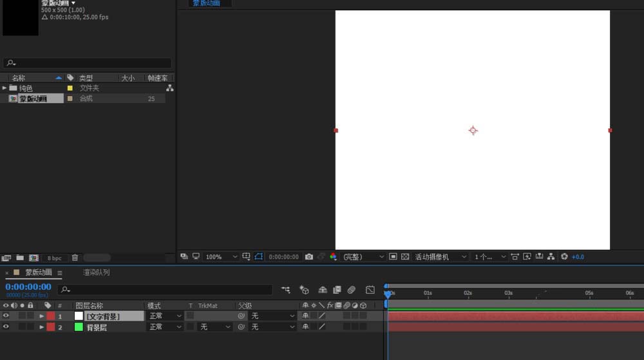The height and width of the screenshot is (360, 644).
Task: Open blending mode dropdown for 背景层
Action: tap(166, 327)
